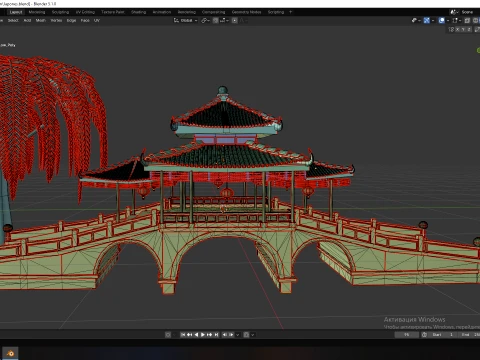Click the End frame field
Viewport: 480px width, 360px height.
click(x=469, y=335)
